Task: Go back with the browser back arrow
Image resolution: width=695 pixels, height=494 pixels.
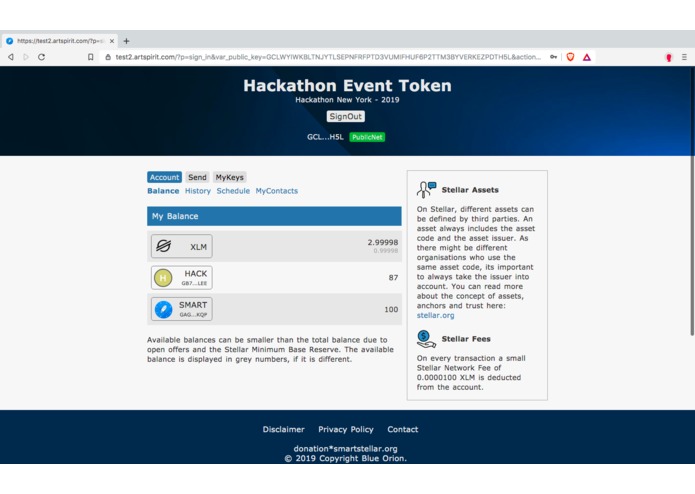Action: [11, 57]
